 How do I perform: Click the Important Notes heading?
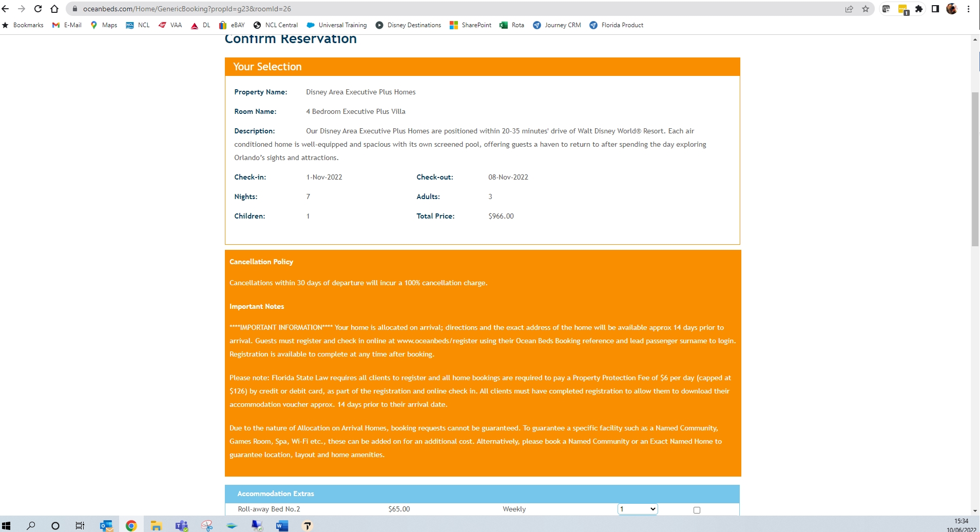(257, 307)
